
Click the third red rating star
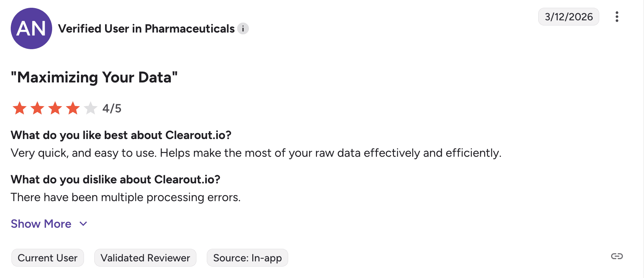(x=55, y=108)
